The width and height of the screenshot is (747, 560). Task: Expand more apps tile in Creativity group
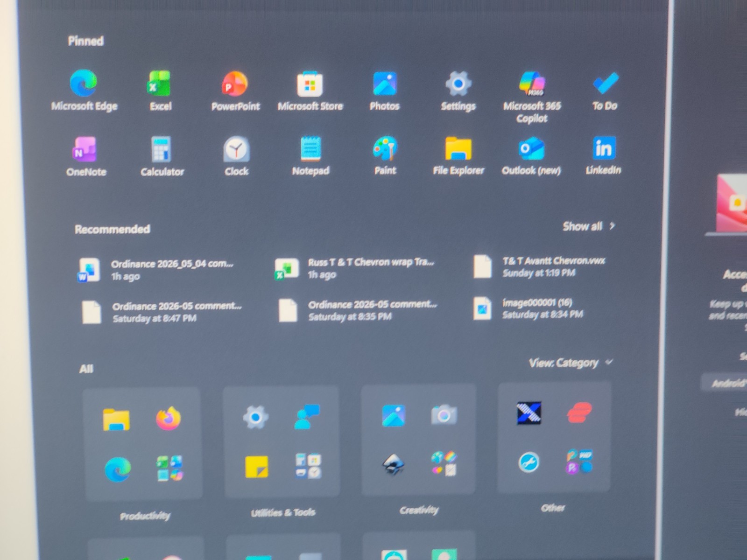point(444,463)
